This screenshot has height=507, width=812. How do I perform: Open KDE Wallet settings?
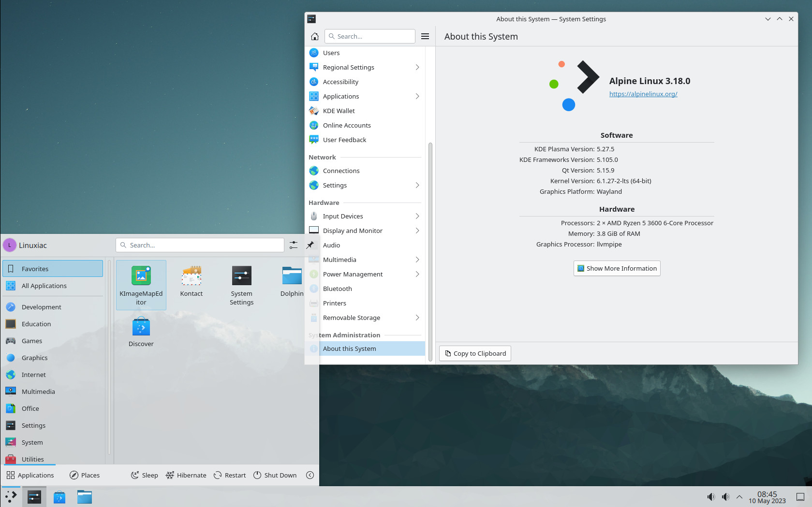365,111
